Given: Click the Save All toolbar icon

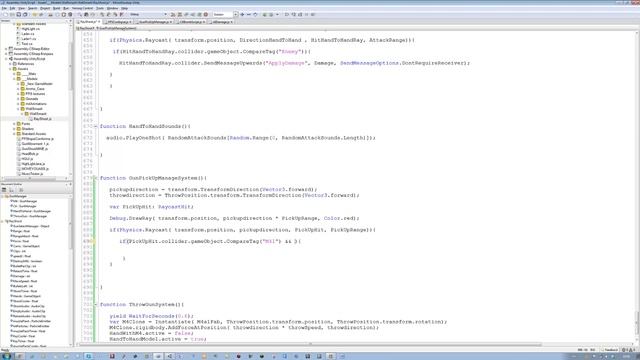Looking at the screenshot, I should pos(25,14).
